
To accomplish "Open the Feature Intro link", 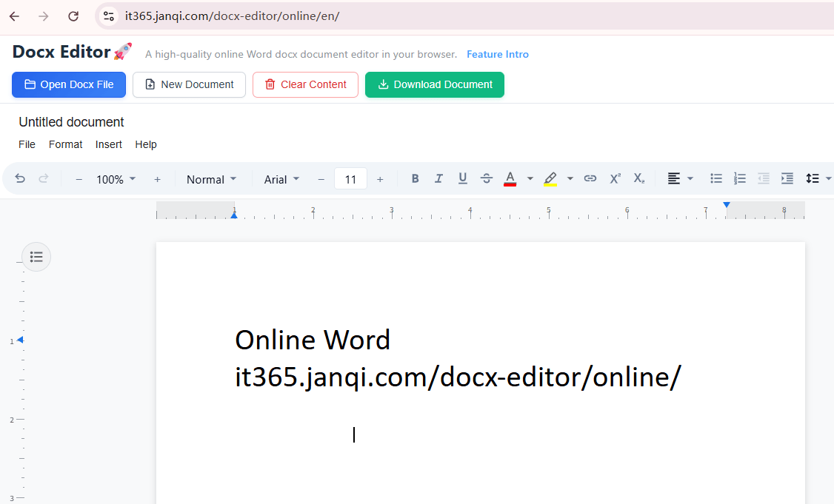I will click(497, 54).
